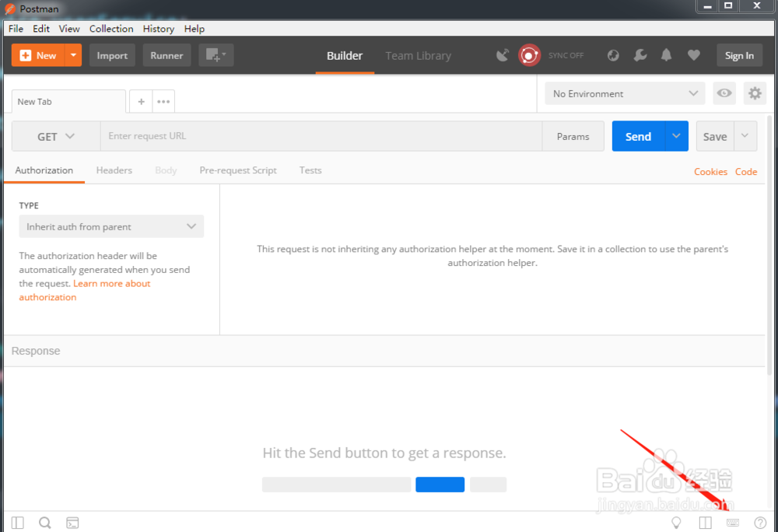Click the SYNC OFF label
This screenshot has height=532, width=778.
pos(566,55)
